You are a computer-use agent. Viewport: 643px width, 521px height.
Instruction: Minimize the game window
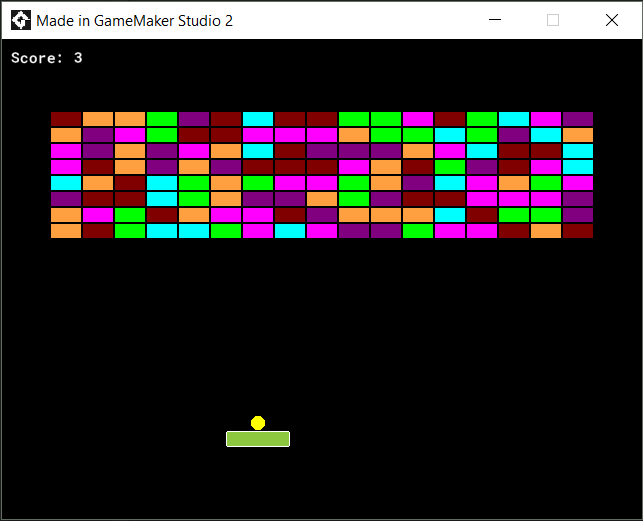pos(495,20)
